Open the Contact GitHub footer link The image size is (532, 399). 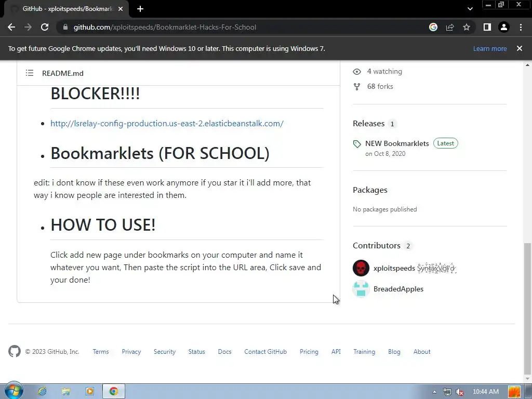[x=265, y=352]
